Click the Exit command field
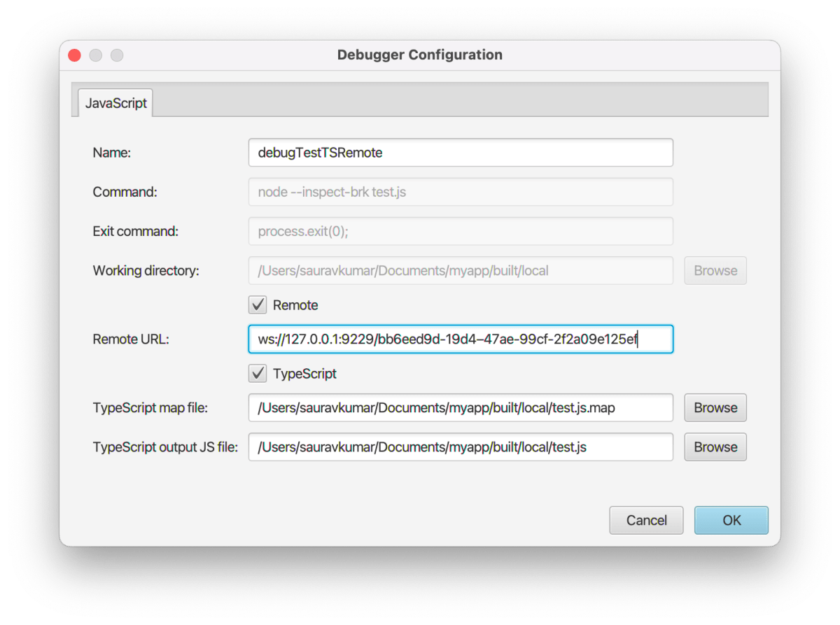Screen dimensions: 840x625 tap(461, 231)
